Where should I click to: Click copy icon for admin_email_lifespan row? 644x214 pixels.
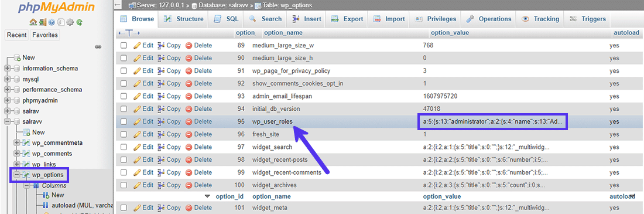(x=162, y=96)
